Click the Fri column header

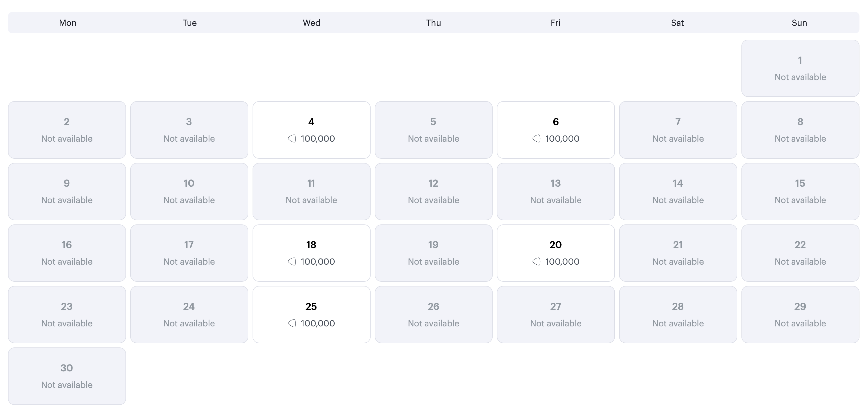tap(555, 23)
